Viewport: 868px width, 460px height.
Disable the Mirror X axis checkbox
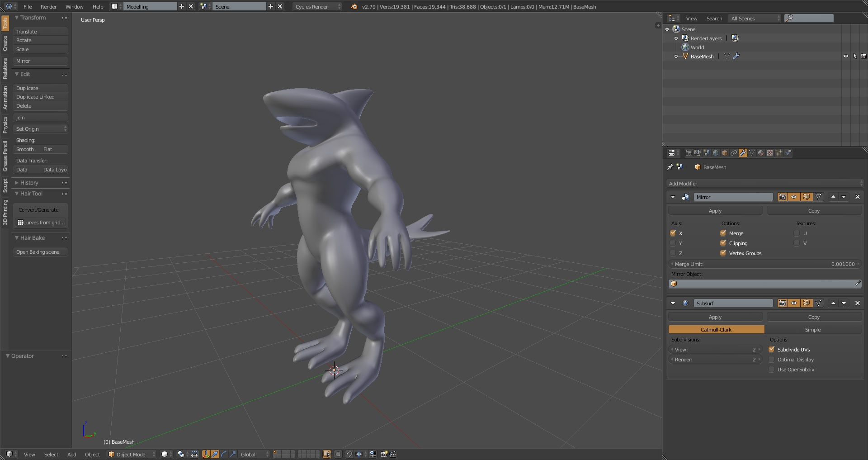pos(673,233)
